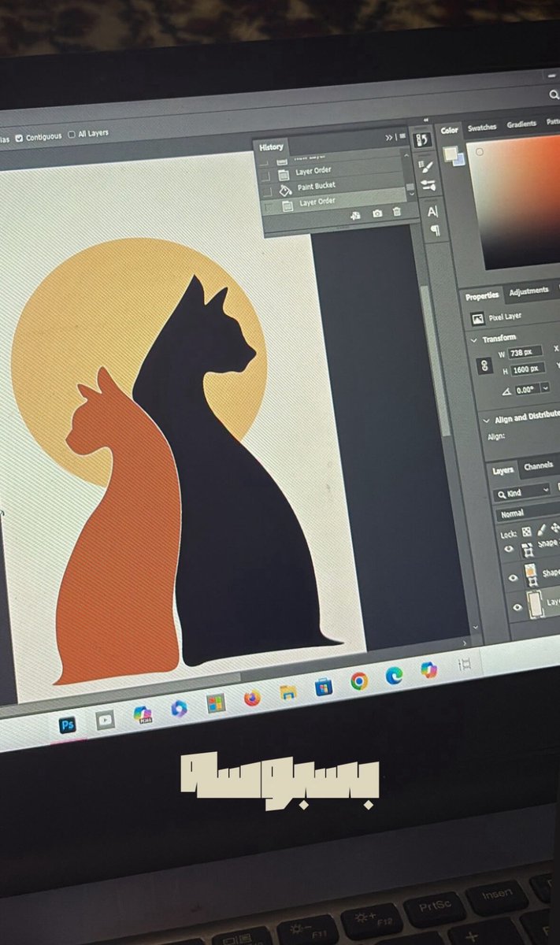Lock transparent pixels in Layers panel
This screenshot has height=945, width=560.
click(527, 532)
